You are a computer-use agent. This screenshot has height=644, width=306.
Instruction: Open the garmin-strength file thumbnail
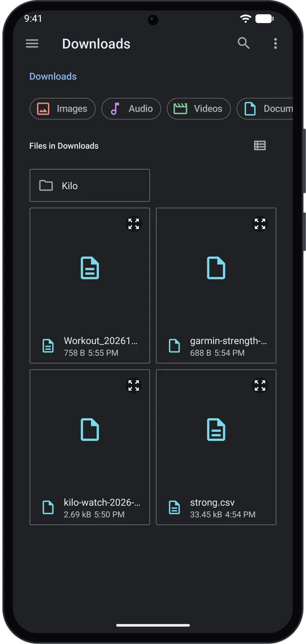click(216, 268)
